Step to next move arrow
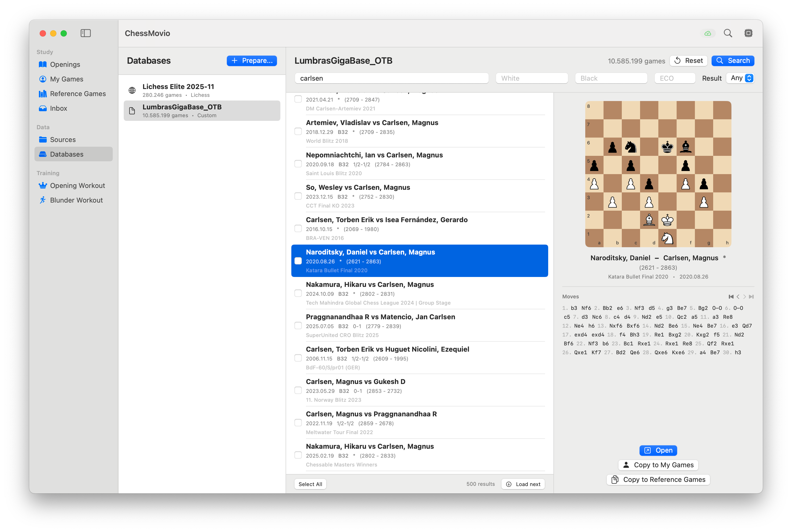792x532 pixels. pos(744,297)
